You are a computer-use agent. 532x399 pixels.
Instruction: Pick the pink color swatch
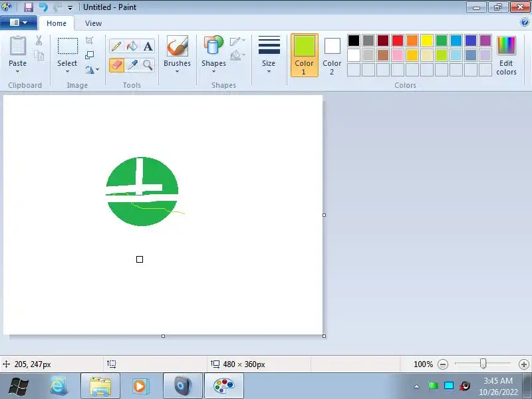pos(398,55)
